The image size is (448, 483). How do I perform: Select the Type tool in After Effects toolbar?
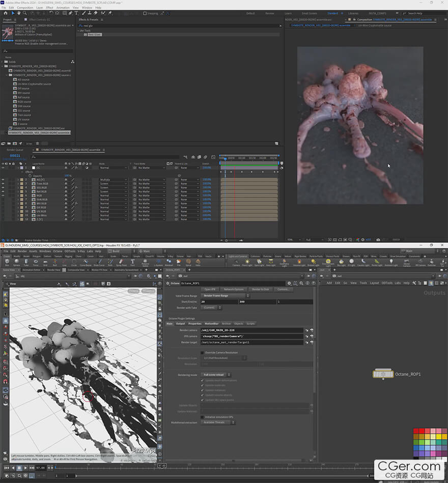coord(76,13)
